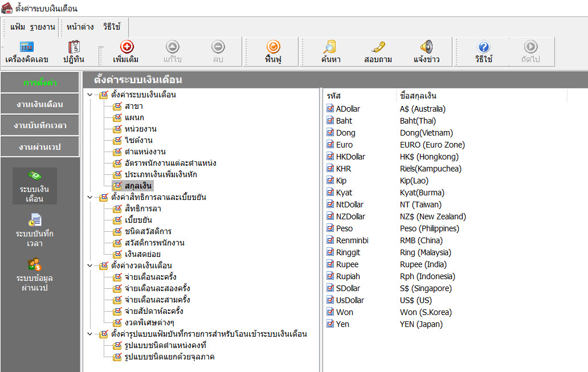Screen dimensions: 588x372
Task: Click the ADollar row icon
Action: click(330, 109)
